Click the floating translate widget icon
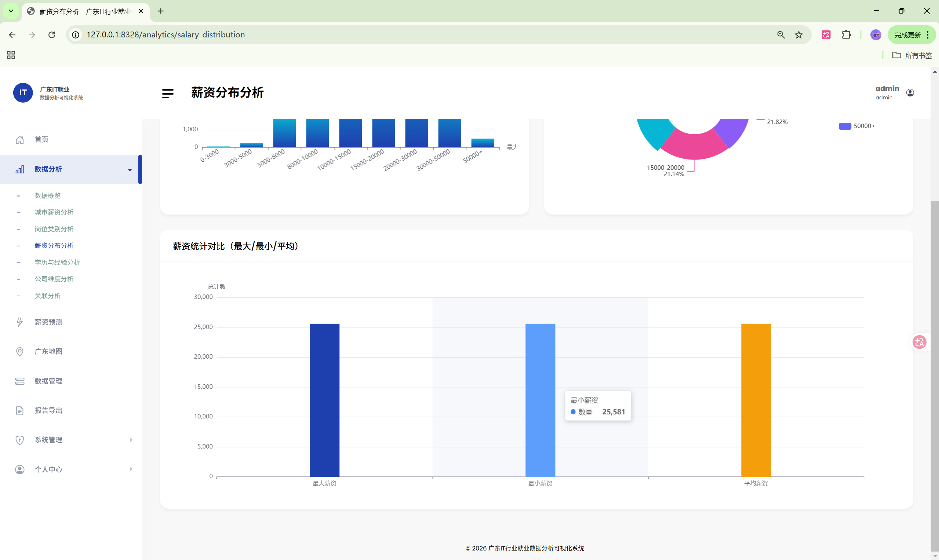 pos(919,342)
